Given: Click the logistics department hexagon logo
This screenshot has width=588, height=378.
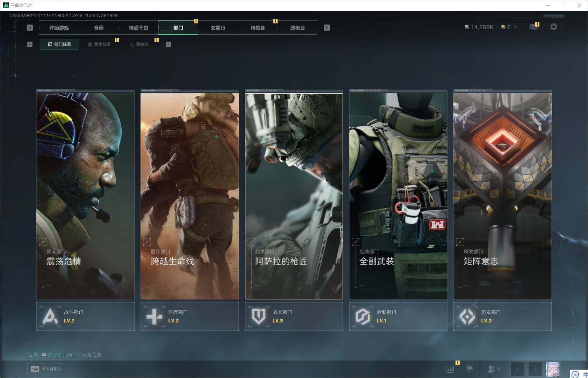Looking at the screenshot, I should [363, 317].
